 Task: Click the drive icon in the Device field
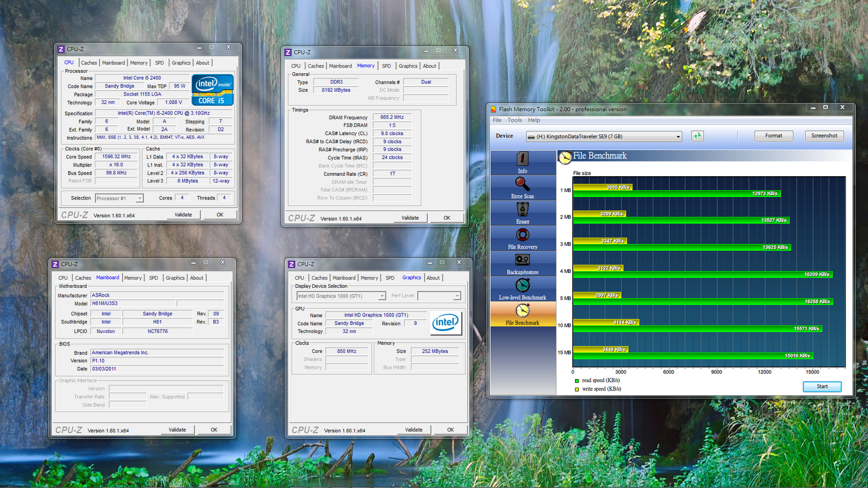point(532,137)
